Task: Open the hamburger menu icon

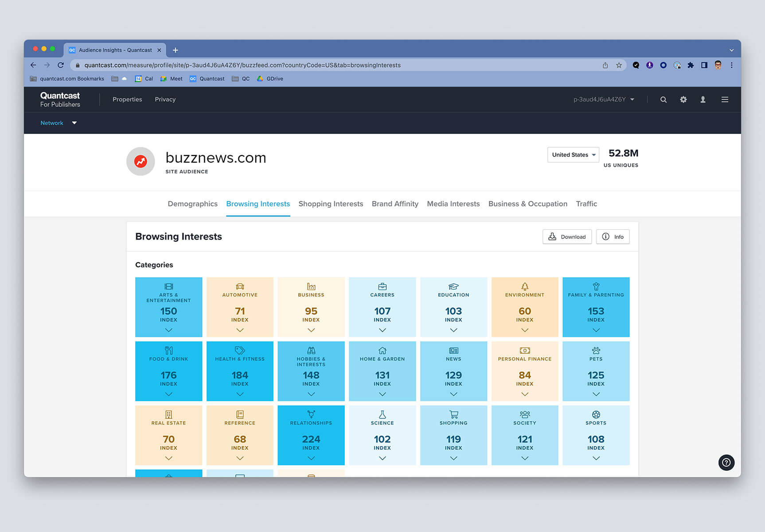Action: click(x=725, y=100)
